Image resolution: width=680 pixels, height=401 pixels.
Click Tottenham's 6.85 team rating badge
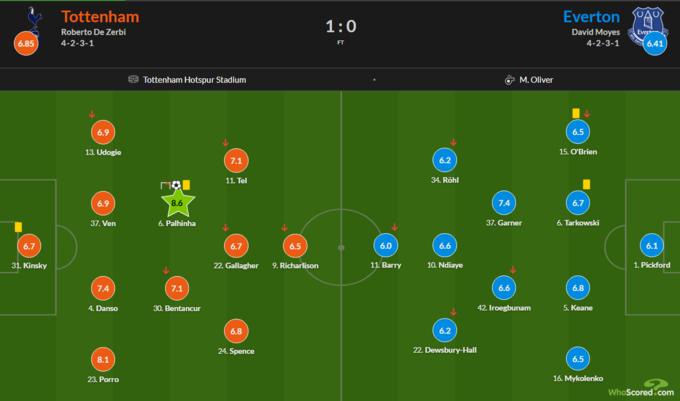(x=26, y=43)
